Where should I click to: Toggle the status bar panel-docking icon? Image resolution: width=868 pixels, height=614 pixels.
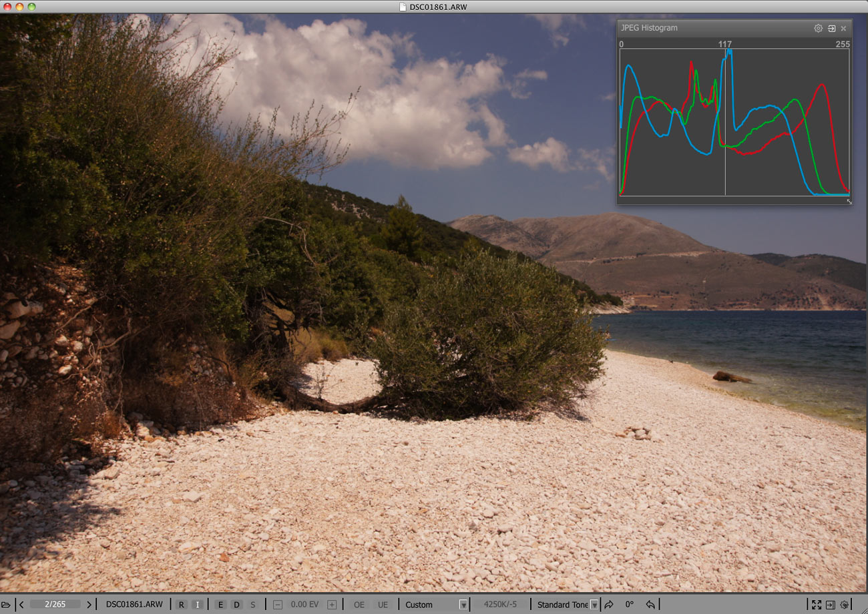(x=830, y=605)
